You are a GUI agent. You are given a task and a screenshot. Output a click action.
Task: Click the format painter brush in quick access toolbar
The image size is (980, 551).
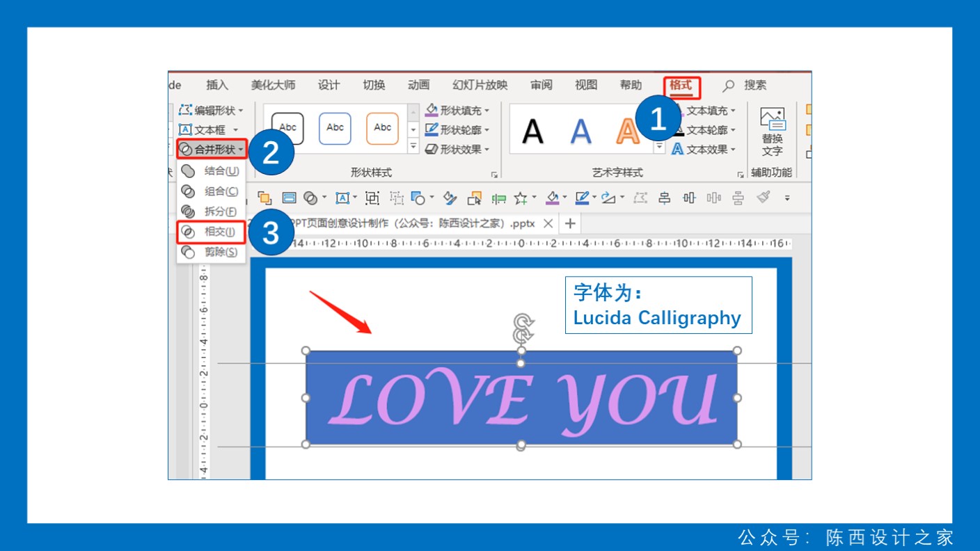click(764, 198)
